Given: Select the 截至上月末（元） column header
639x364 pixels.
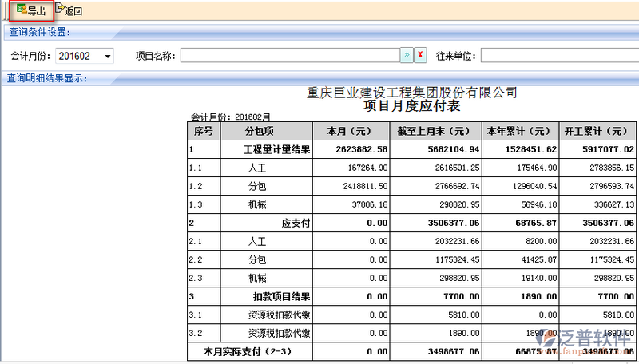Looking at the screenshot, I should (x=437, y=131).
